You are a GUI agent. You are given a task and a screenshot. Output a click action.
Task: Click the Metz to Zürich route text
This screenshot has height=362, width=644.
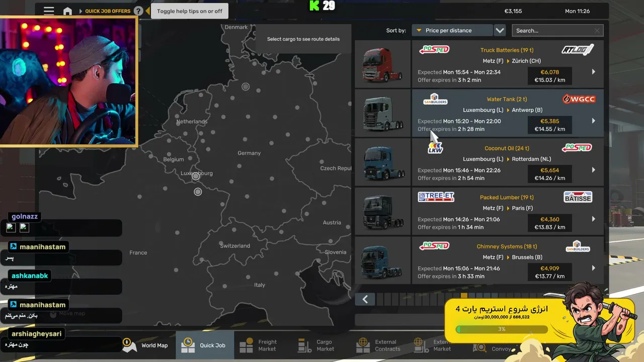[x=512, y=61]
